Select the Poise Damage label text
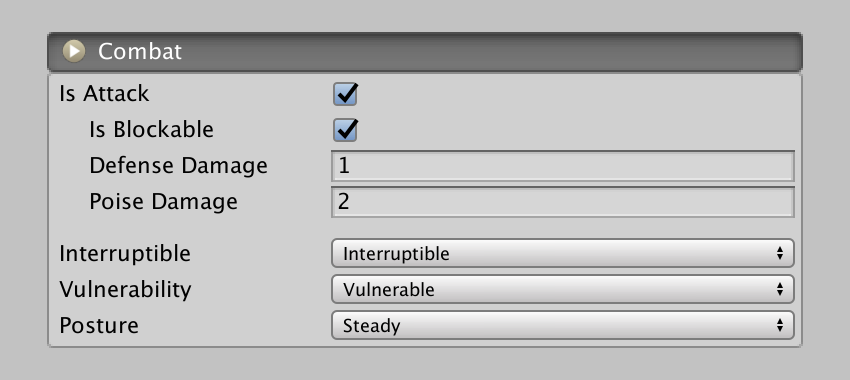Screen dimensions: 850x380 pos(163,202)
